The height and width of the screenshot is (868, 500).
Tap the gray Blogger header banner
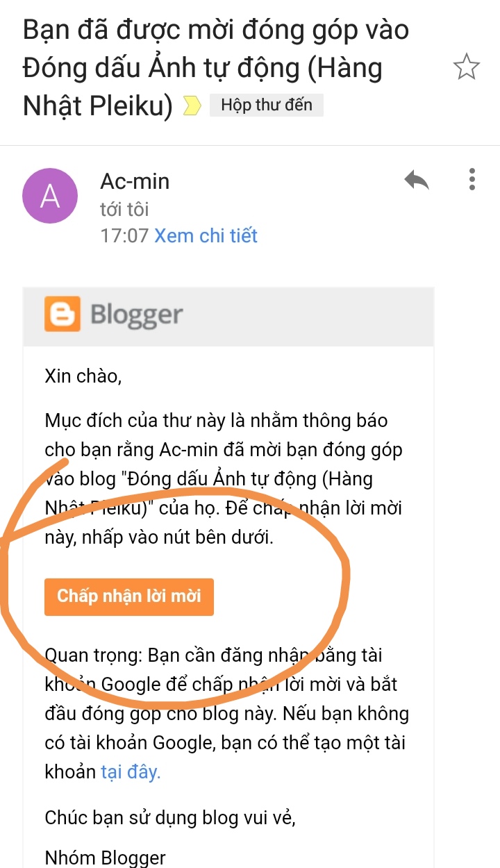click(x=228, y=316)
